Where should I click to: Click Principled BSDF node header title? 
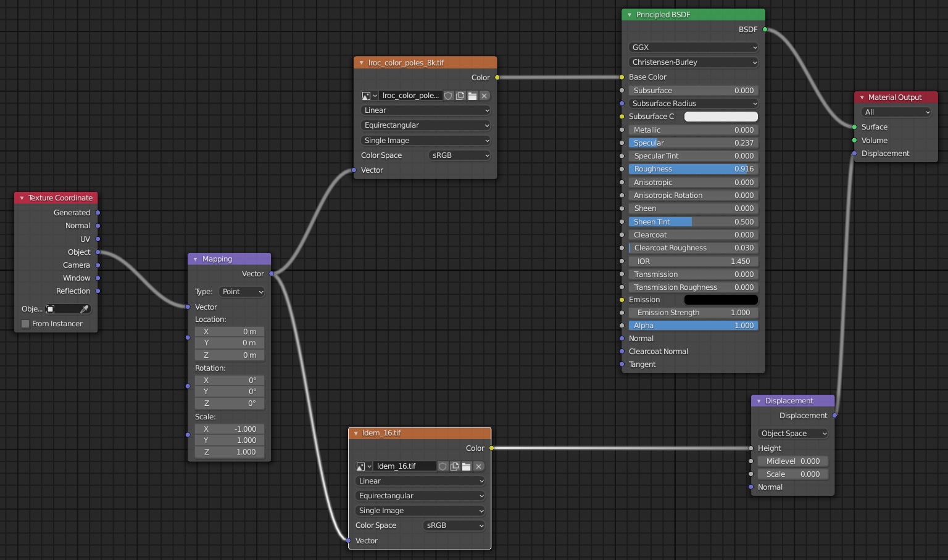click(663, 15)
